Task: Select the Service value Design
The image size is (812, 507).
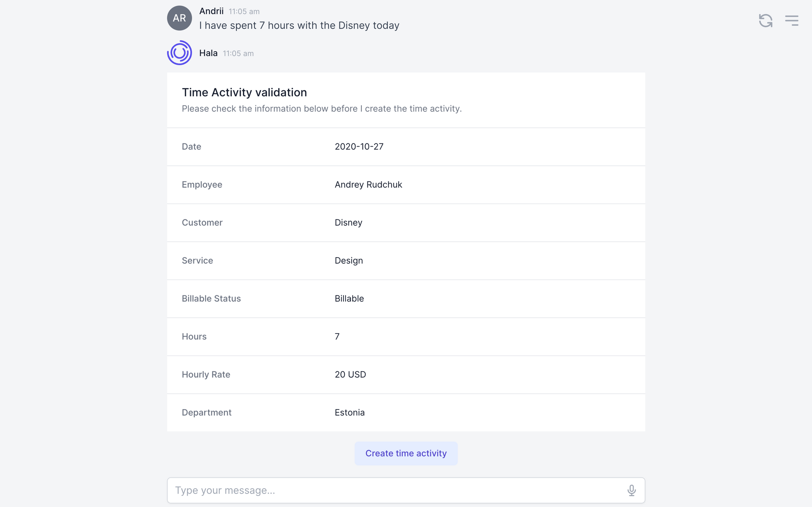Action: point(349,260)
